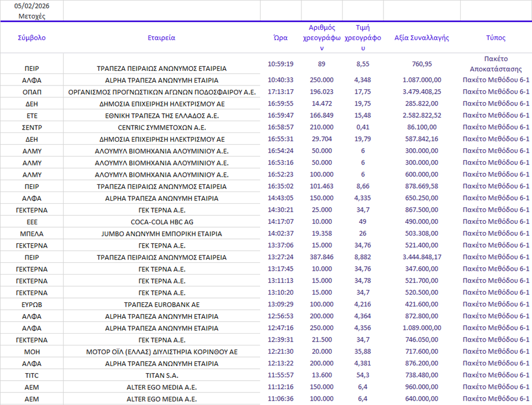
Task: Select time cell 11:06:36
Action: (x=281, y=399)
